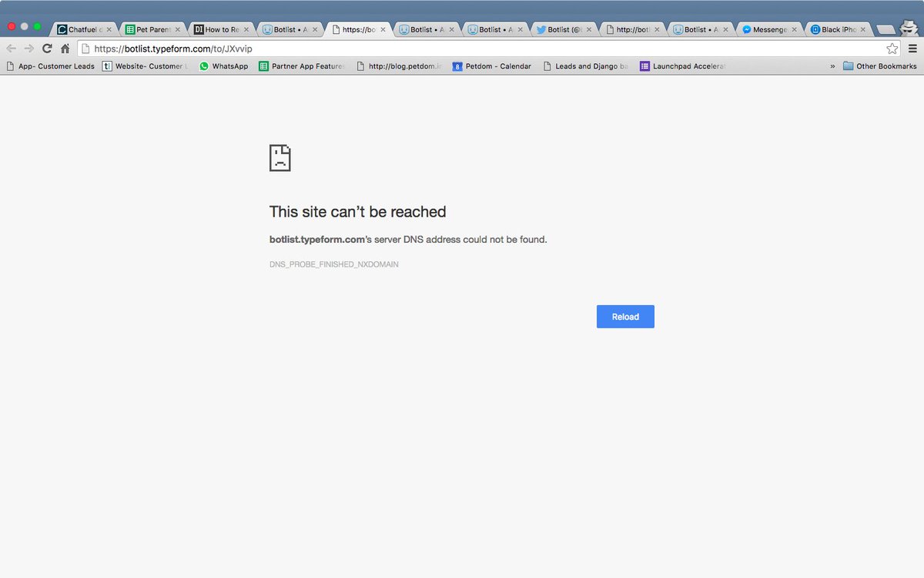This screenshot has height=578, width=924.
Task: Click the incognito spy icon
Action: 910,27
